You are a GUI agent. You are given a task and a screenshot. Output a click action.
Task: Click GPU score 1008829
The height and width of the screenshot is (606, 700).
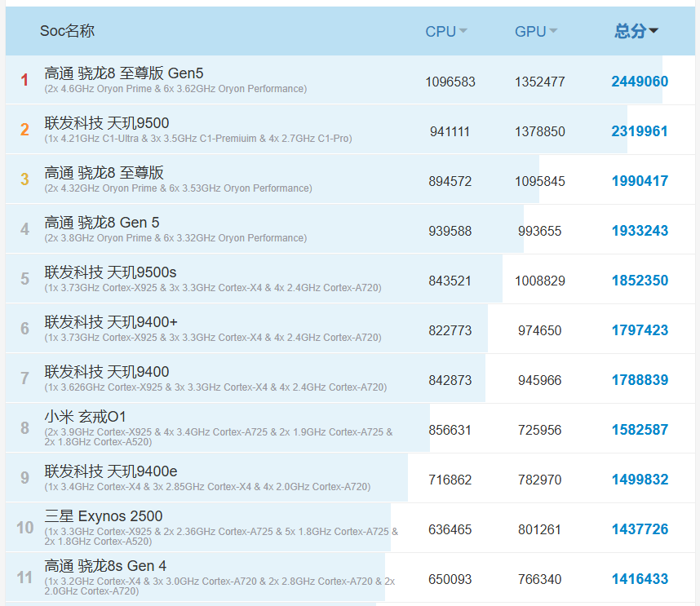[540, 281]
